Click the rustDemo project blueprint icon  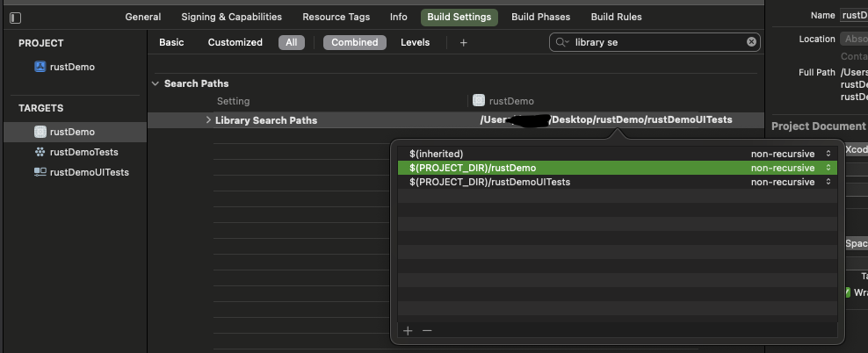pyautogui.click(x=40, y=67)
